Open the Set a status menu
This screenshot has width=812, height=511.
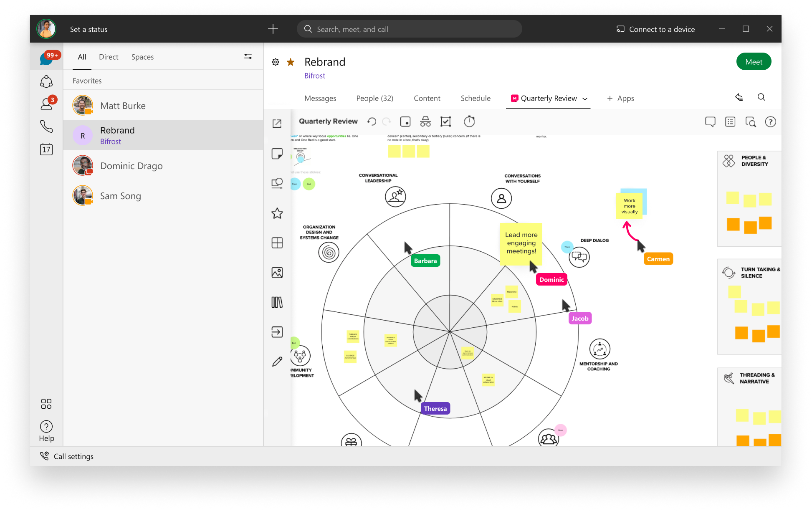click(x=89, y=29)
